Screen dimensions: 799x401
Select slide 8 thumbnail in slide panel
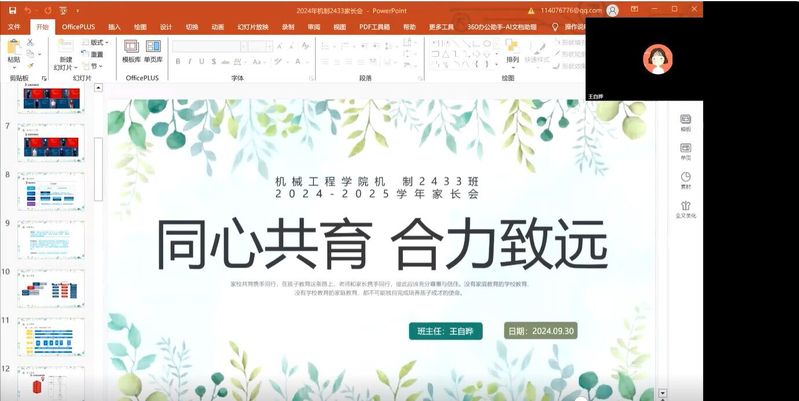(x=51, y=190)
